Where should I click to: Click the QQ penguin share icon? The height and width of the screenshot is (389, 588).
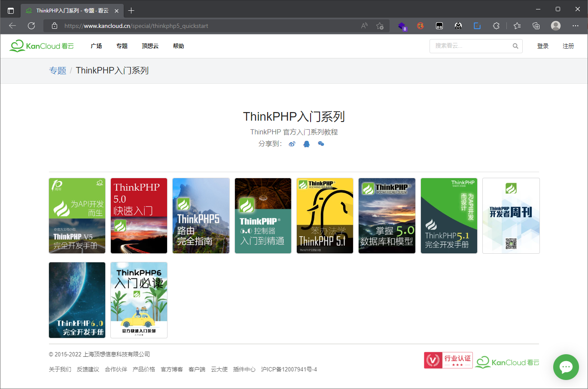coord(306,144)
